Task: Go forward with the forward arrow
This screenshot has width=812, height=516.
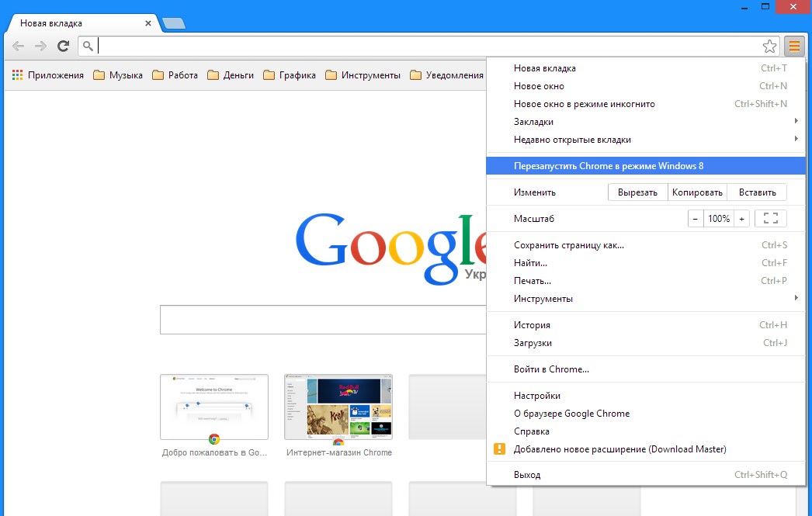Action: (x=40, y=46)
